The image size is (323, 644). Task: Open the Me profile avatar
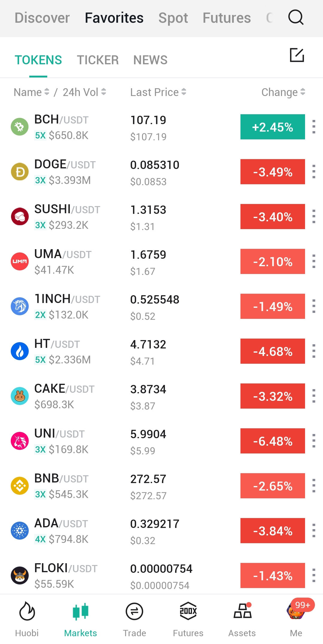coord(296,611)
